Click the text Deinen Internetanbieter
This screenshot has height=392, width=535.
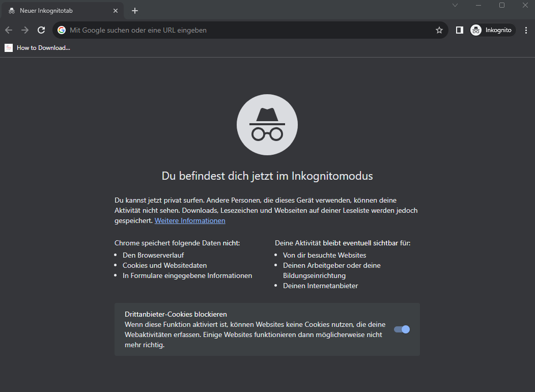[x=320, y=286]
